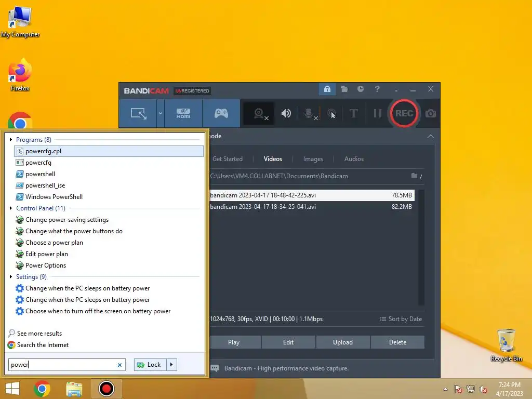
Task: Start recording with the REC button
Action: (404, 113)
